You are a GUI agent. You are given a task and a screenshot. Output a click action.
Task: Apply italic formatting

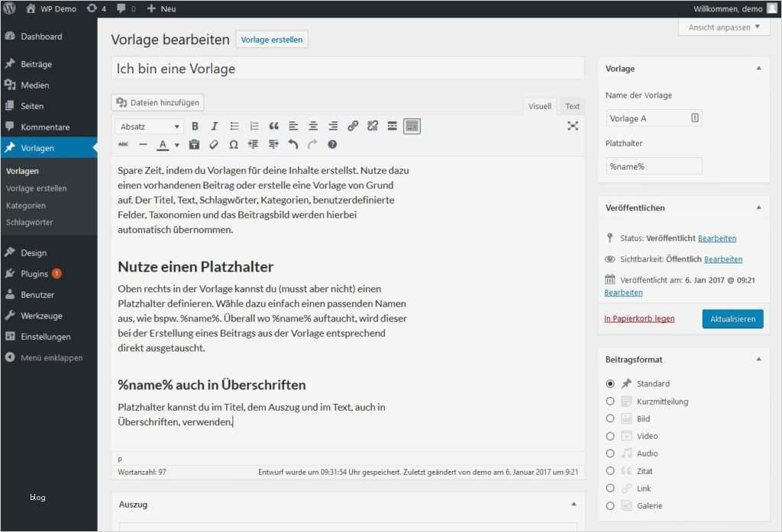pyautogui.click(x=214, y=126)
